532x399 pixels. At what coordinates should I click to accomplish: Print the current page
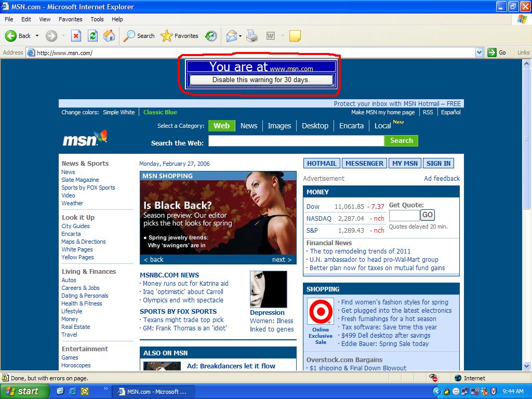tap(252, 36)
